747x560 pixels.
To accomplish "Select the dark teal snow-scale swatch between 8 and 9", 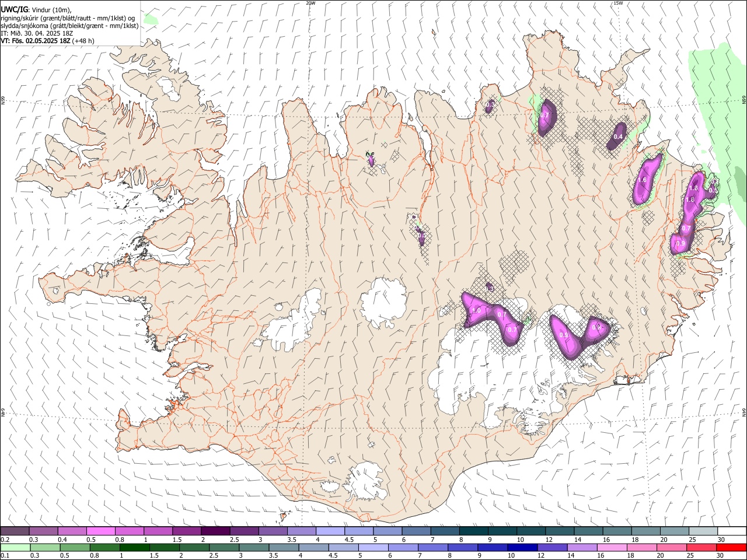I will pyautogui.click(x=473, y=531).
